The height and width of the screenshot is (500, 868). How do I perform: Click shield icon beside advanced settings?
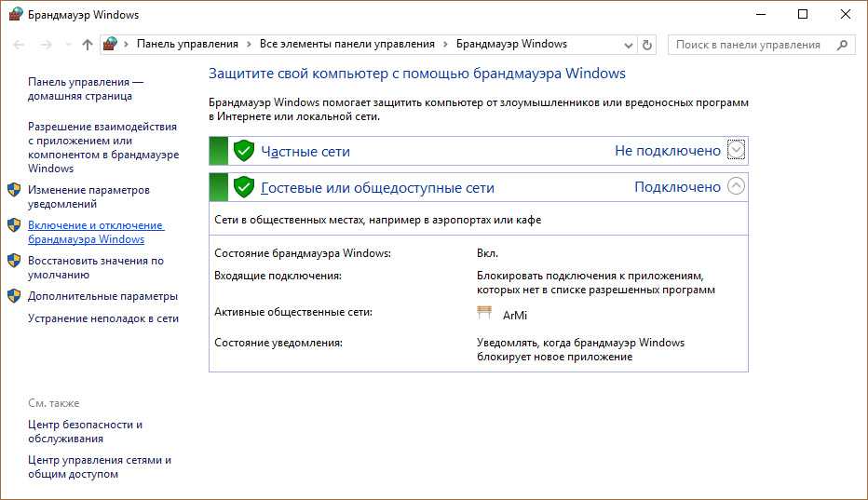coord(14,296)
